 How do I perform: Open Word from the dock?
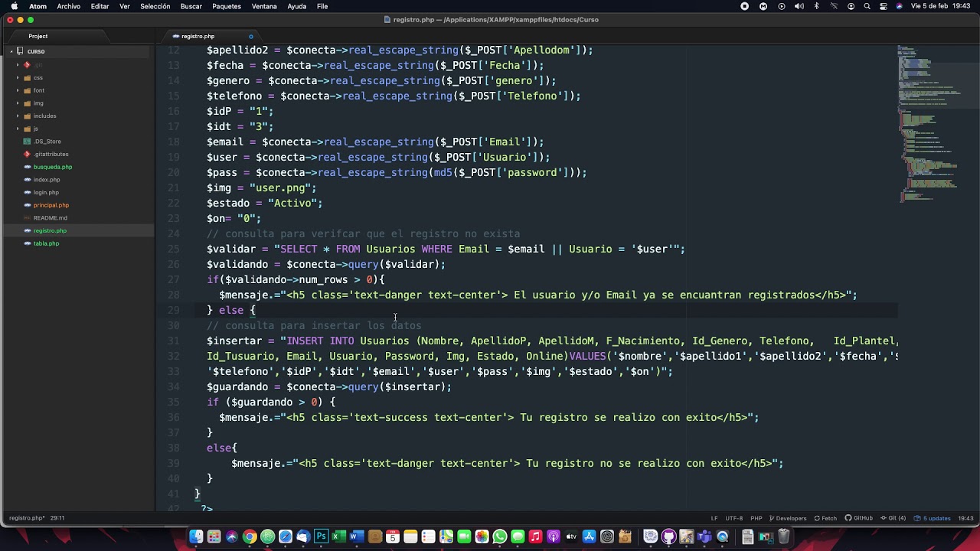tap(356, 537)
